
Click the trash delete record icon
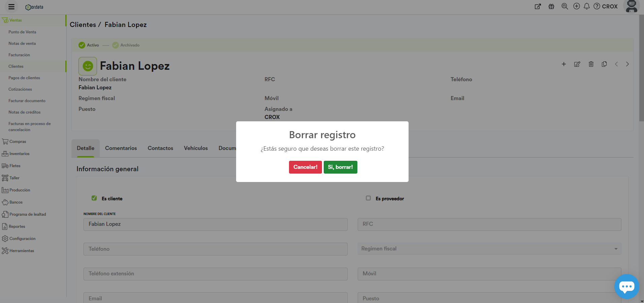click(x=591, y=64)
